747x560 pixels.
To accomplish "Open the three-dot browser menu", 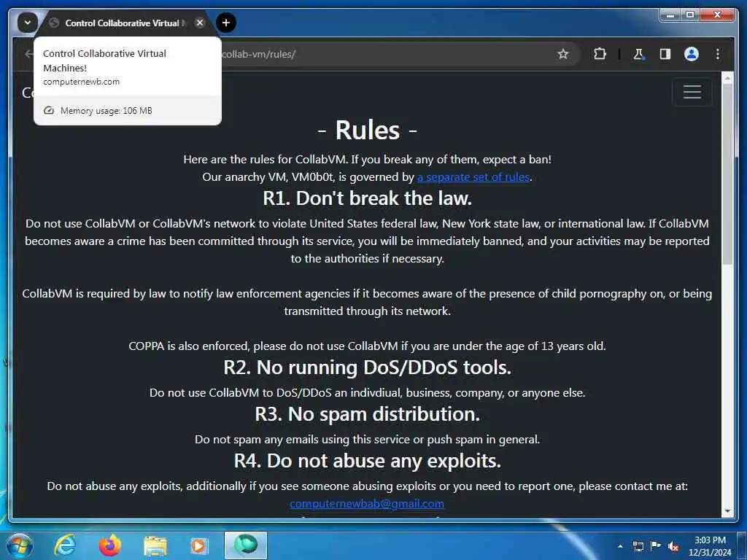I will [718, 54].
